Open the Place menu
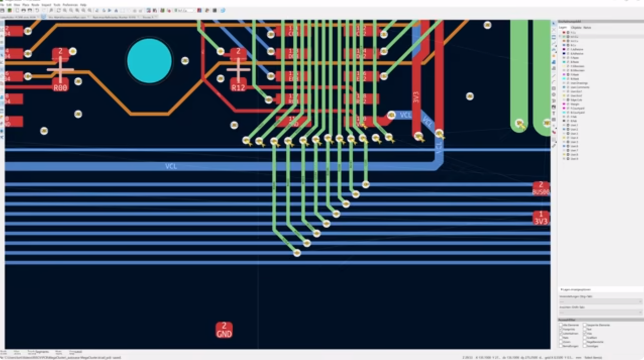Screen dimensions: 644x360 pyautogui.click(x=25, y=5)
